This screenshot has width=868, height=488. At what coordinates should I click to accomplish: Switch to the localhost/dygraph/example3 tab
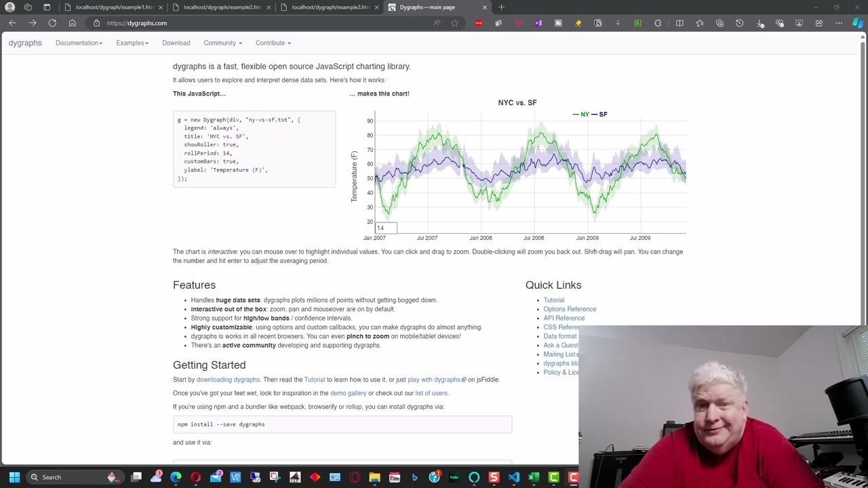click(330, 7)
